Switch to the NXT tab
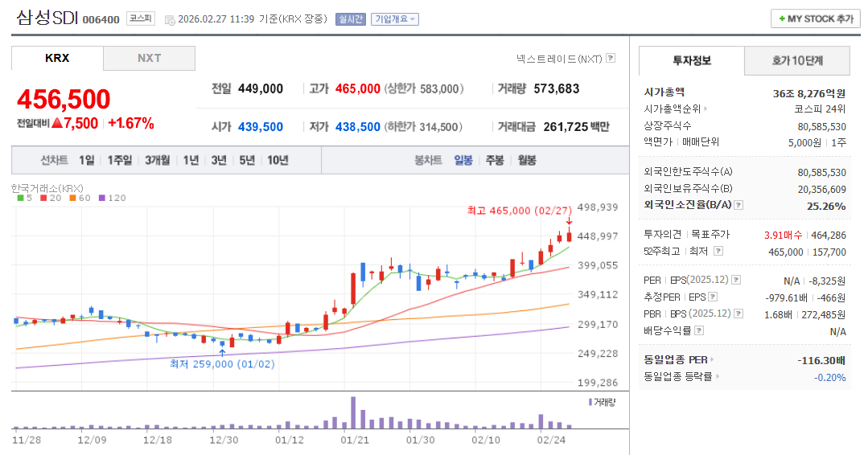Viewport: 868px width, 455px height. click(150, 58)
